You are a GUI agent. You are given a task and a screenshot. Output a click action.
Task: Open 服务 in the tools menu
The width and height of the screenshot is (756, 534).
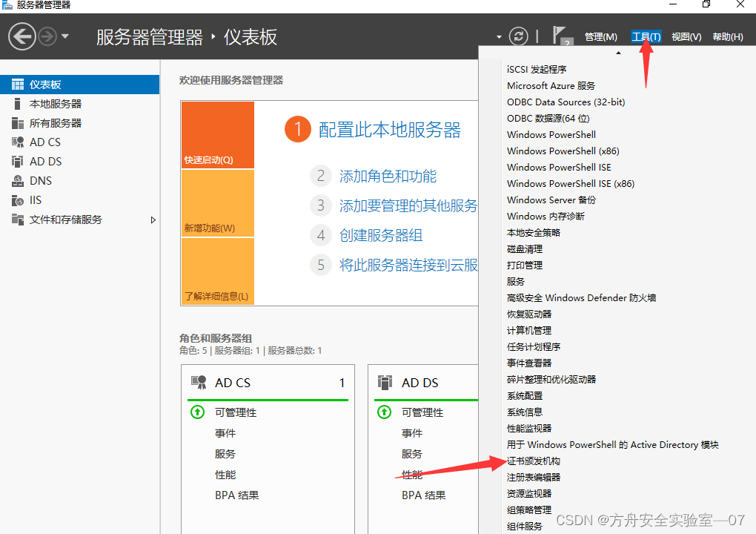coord(515,282)
